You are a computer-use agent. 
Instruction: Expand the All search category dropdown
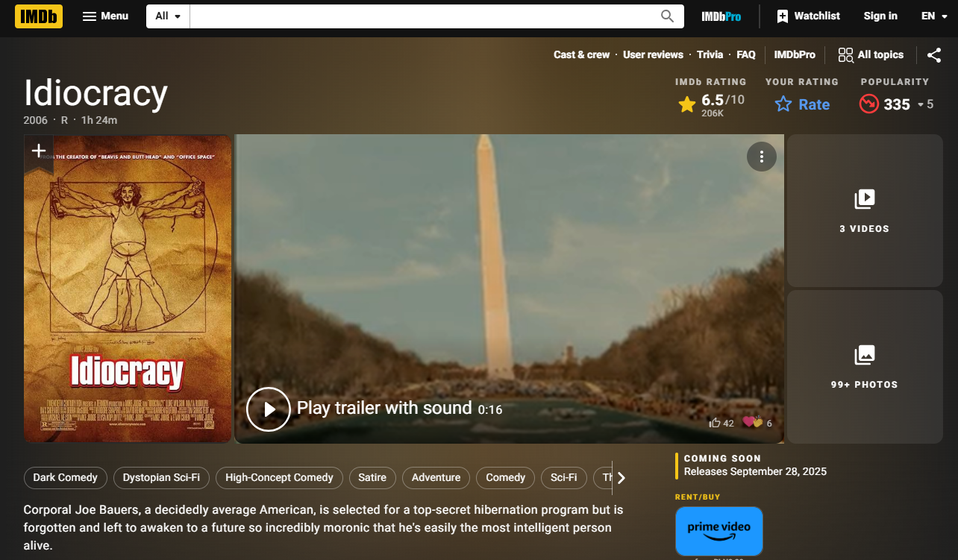coord(168,16)
